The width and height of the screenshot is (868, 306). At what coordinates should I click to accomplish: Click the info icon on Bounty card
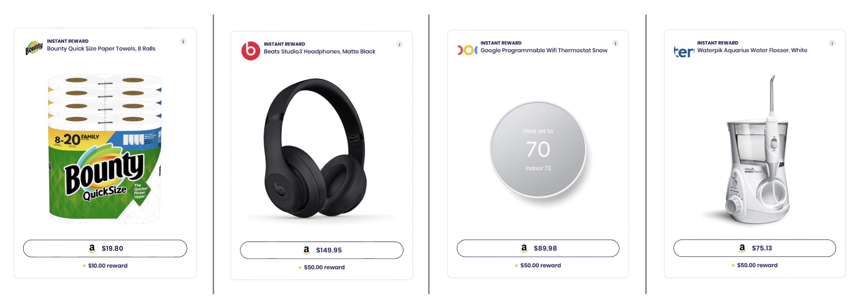(183, 41)
